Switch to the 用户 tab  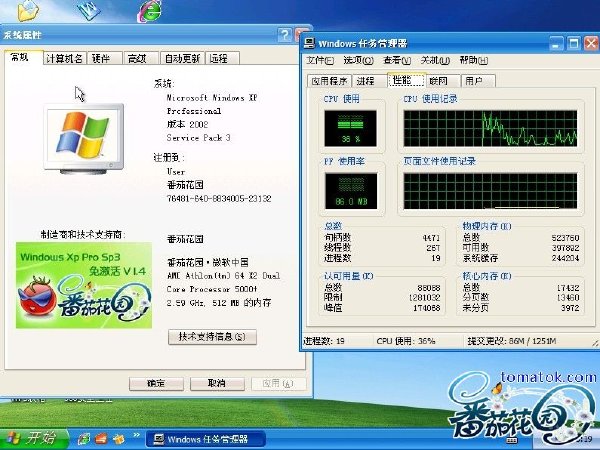pyautogui.click(x=478, y=81)
